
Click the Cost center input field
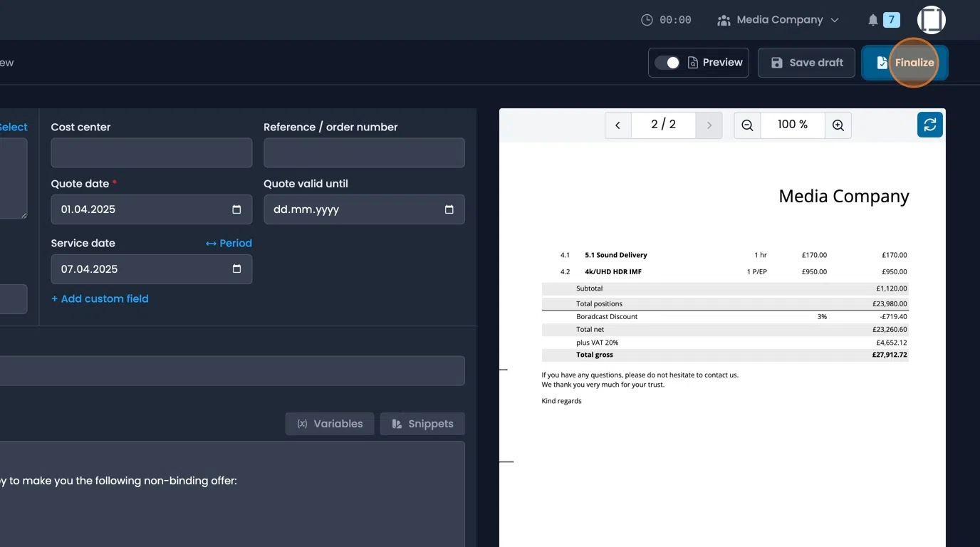pos(151,152)
